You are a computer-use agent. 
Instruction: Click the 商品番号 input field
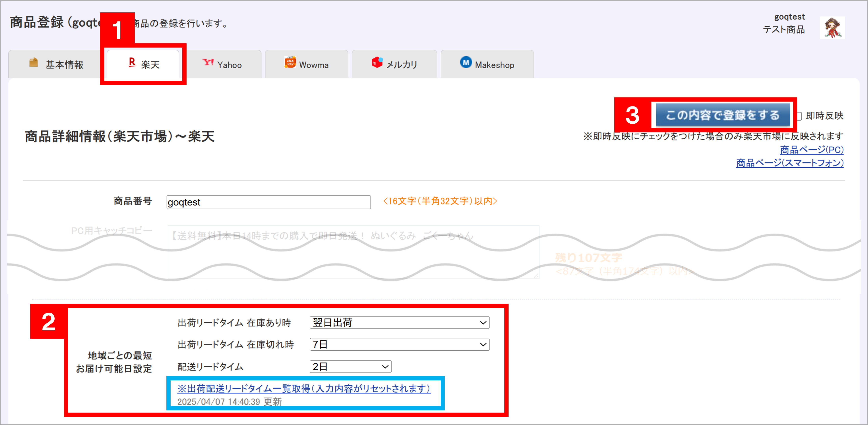pos(268,202)
